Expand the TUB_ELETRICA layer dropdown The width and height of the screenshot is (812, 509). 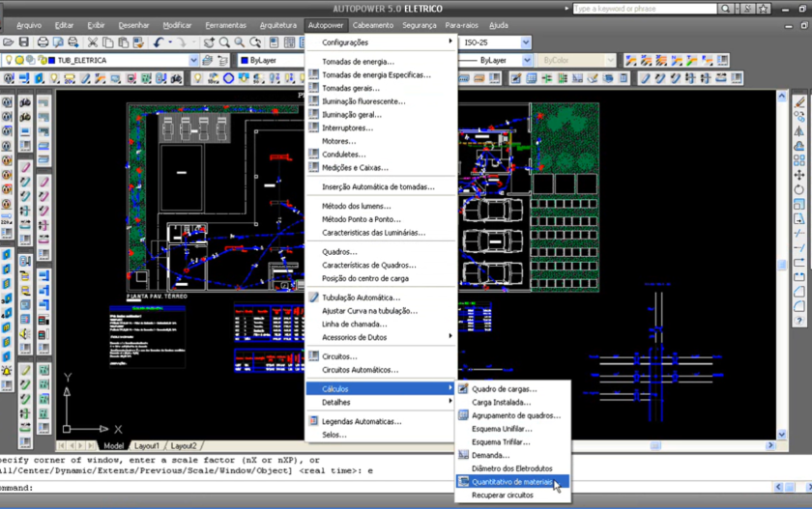193,60
